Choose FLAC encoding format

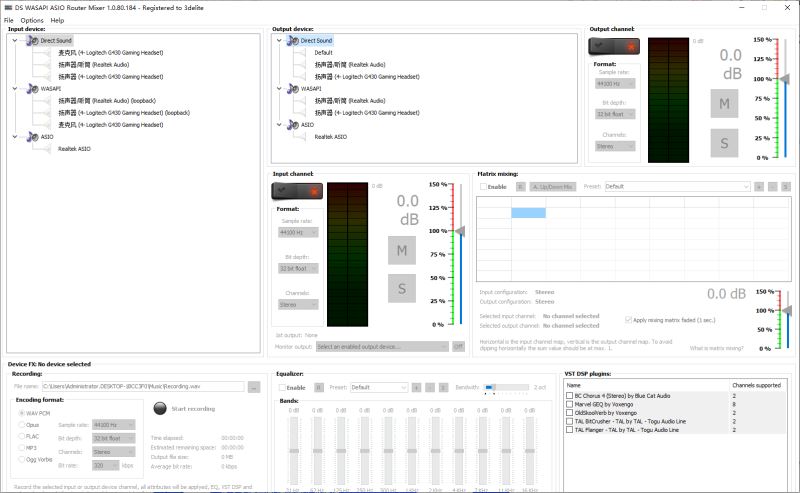coord(22,436)
